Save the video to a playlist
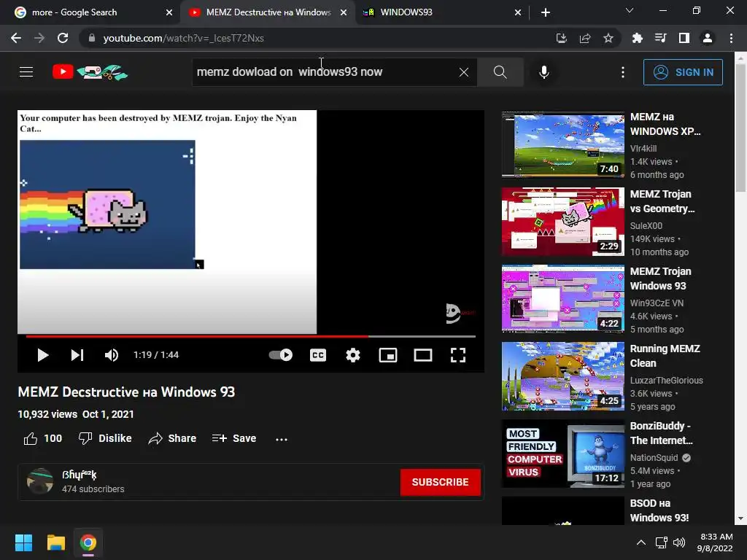The image size is (747, 560). point(234,438)
